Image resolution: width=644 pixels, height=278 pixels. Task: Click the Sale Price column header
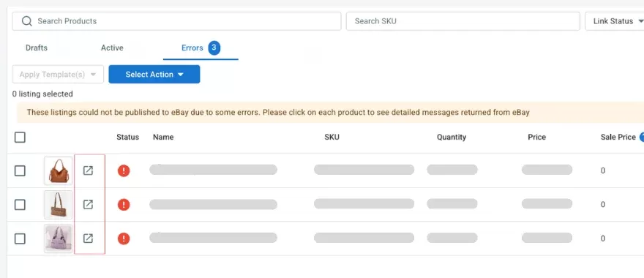click(618, 137)
